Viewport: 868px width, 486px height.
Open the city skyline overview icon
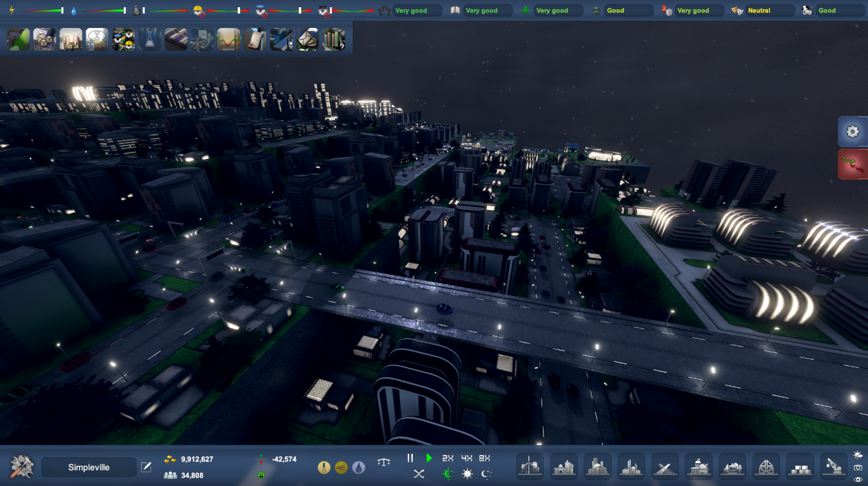71,39
